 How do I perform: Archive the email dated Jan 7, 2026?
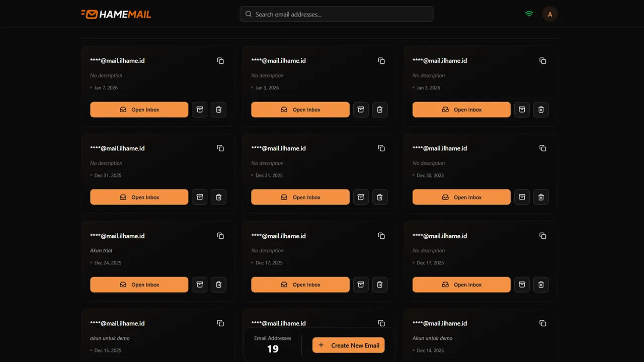point(199,109)
